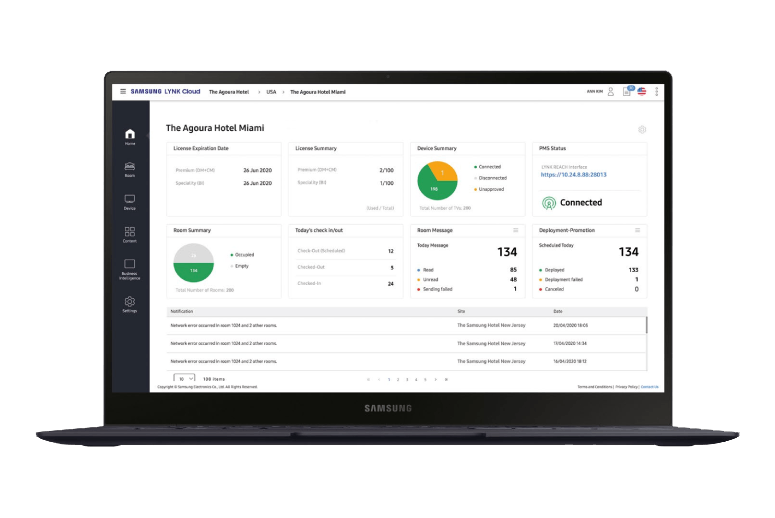The image size is (775, 518).
Task: Open the Deployment-Promotion card menu
Action: (638, 230)
